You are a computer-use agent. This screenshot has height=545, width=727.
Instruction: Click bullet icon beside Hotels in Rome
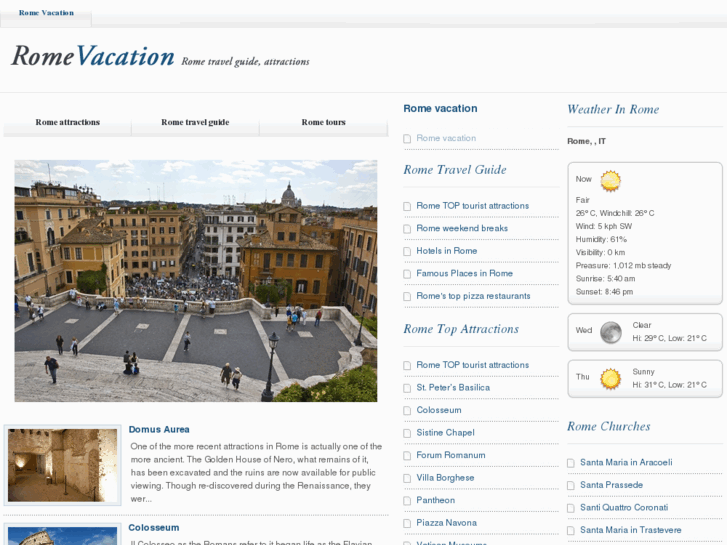407,251
